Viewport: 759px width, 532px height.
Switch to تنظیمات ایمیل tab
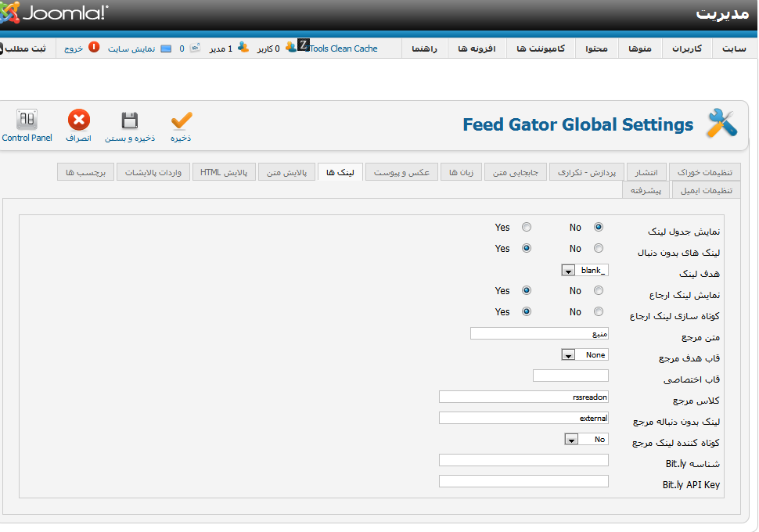[x=707, y=190]
